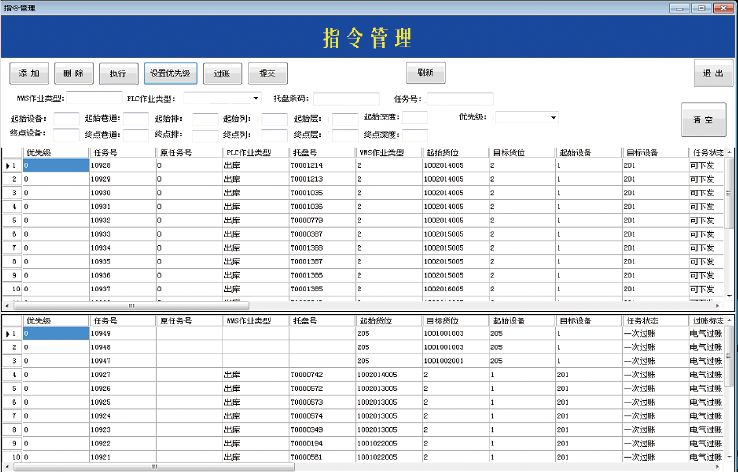This screenshot has width=738, height=473.
Task: Select task number cell 10930
Action: pos(122,192)
